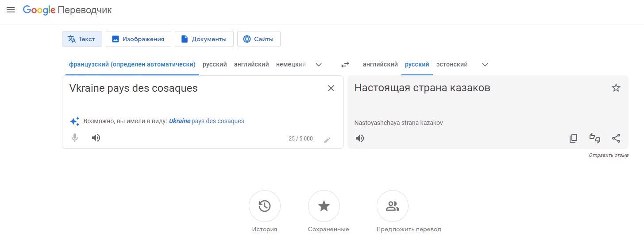This screenshot has width=644, height=249.
Task: Select the auto-detected French source language tab
Action: (x=132, y=65)
